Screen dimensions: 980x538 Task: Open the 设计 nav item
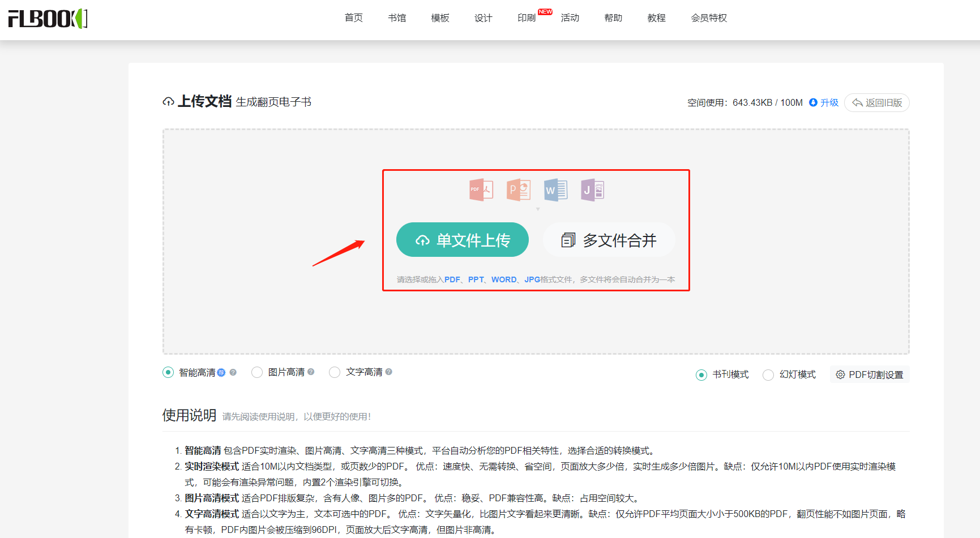pyautogui.click(x=483, y=18)
